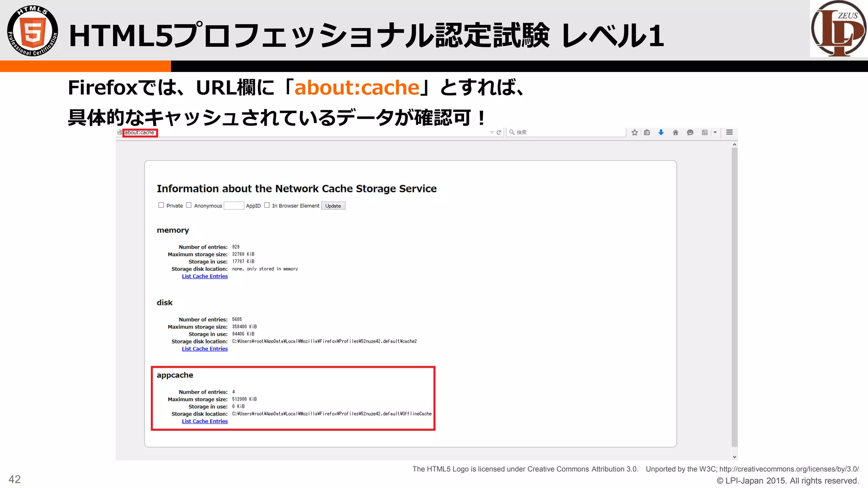Expand the dropdown arrow beside the grid icon

tap(715, 132)
